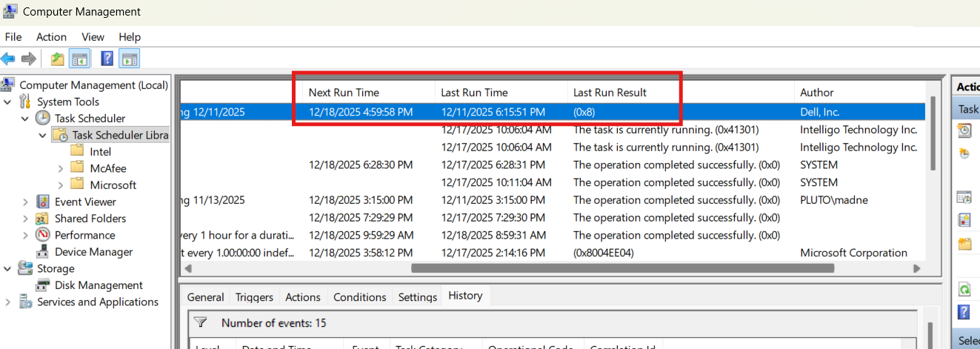Expand the Performance node
Image resolution: width=980 pixels, height=349 pixels.
pyautogui.click(x=25, y=235)
